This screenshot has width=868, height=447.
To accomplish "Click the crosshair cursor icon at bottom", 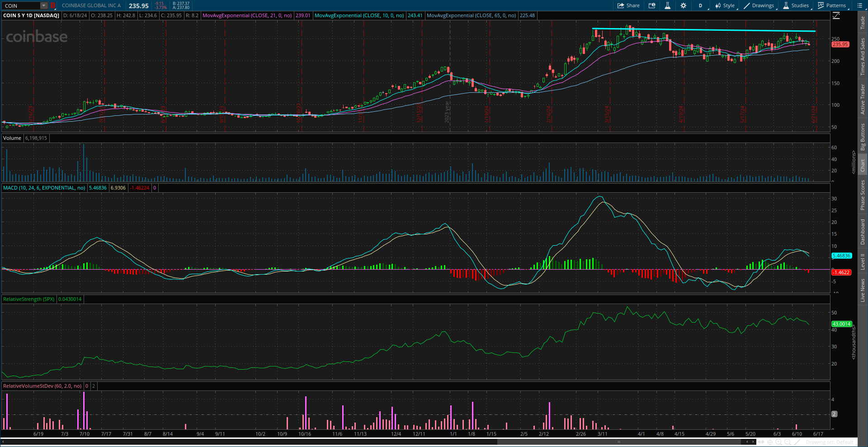I will coord(770,442).
